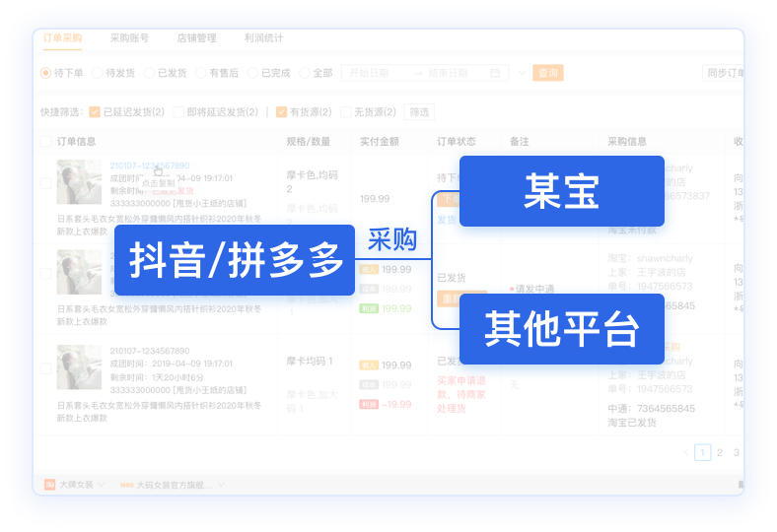Click the 开始日期 start date field

[x=369, y=73]
